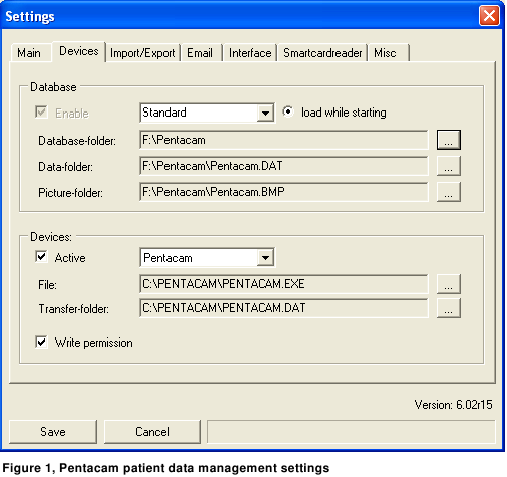Viewport: 507px width, 477px height.
Task: Close the Settings dialog window
Action: tap(489, 16)
